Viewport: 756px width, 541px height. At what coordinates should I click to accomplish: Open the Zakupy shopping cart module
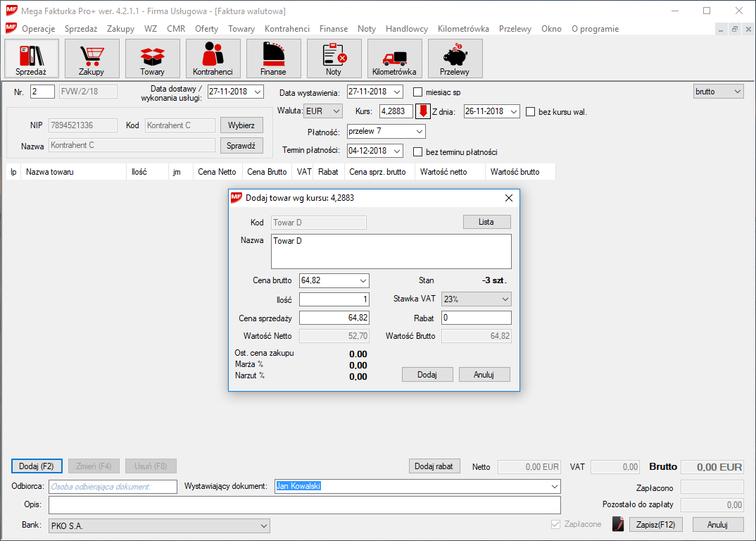coord(92,58)
